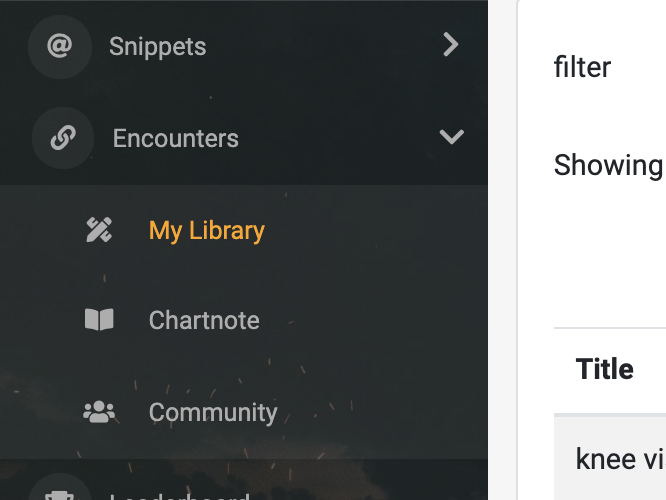Viewport: 666px width, 500px height.
Task: Open the partially visible Leaderboard item
Action: click(x=180, y=496)
